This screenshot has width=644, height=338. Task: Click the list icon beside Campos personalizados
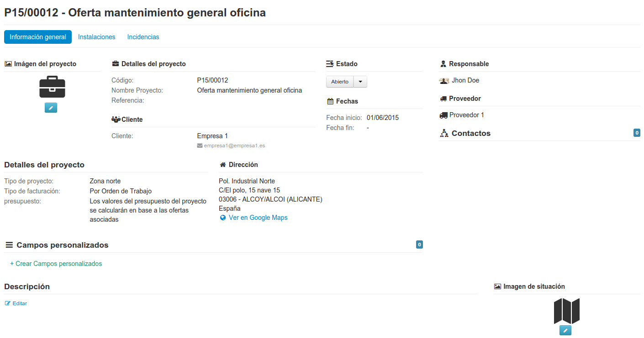(9, 245)
